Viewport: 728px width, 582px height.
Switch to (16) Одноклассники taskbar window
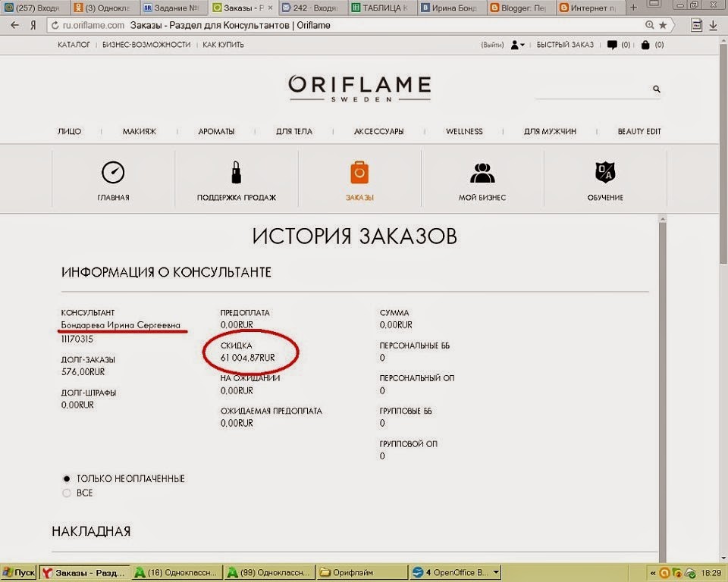coord(177,573)
